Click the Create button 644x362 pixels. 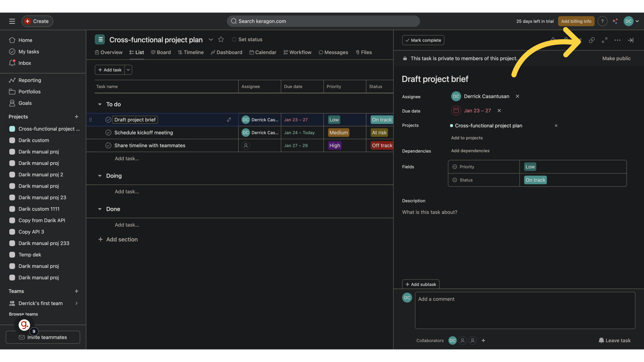[x=37, y=21]
